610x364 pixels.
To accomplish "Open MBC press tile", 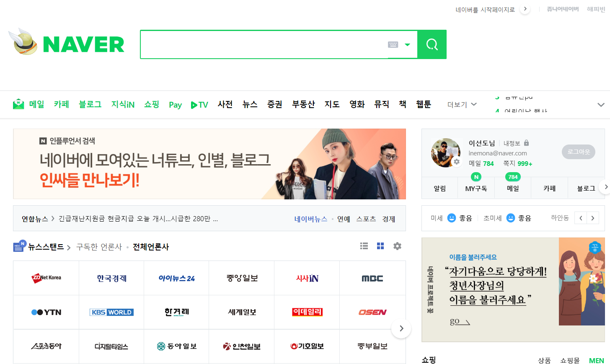I will (372, 278).
